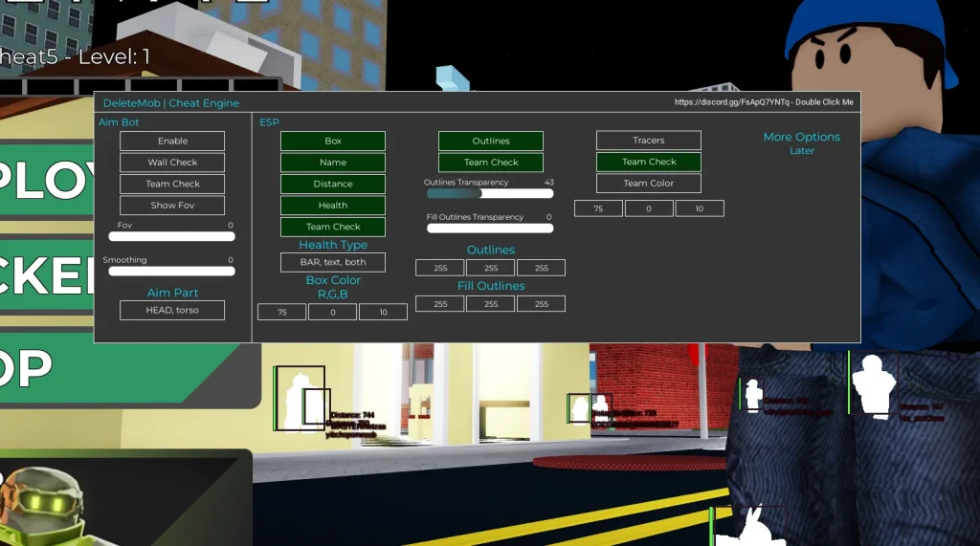Adjust the Outlines Transparency slider
The image size is (980, 546).
coord(490,194)
